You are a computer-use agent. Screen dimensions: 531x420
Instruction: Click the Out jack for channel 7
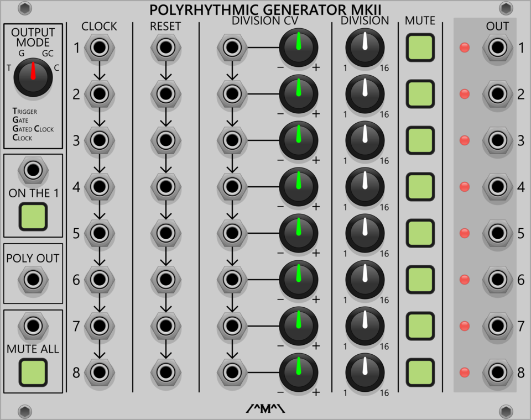coord(498,326)
